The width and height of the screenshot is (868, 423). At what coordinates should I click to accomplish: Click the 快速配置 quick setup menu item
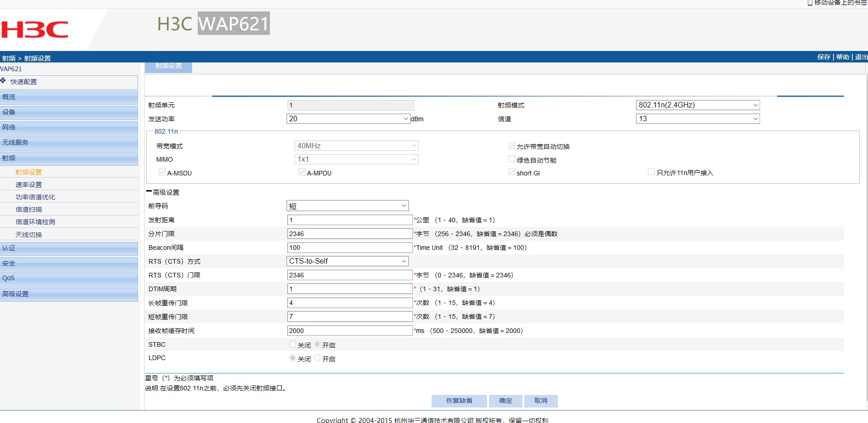69,82
